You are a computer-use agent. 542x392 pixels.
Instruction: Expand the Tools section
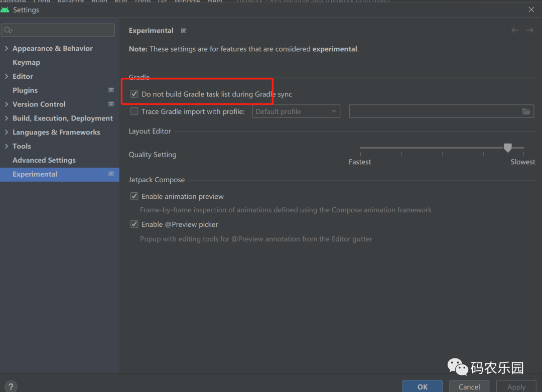click(6, 146)
